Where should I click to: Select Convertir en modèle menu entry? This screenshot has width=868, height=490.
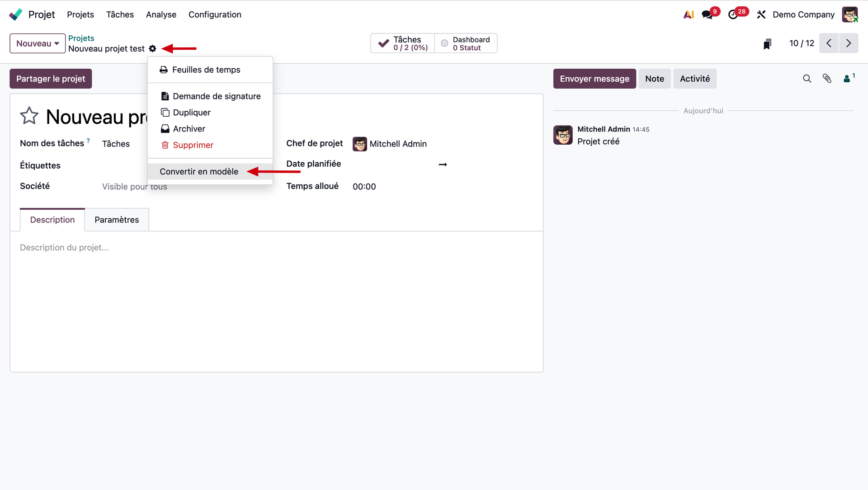(x=199, y=171)
